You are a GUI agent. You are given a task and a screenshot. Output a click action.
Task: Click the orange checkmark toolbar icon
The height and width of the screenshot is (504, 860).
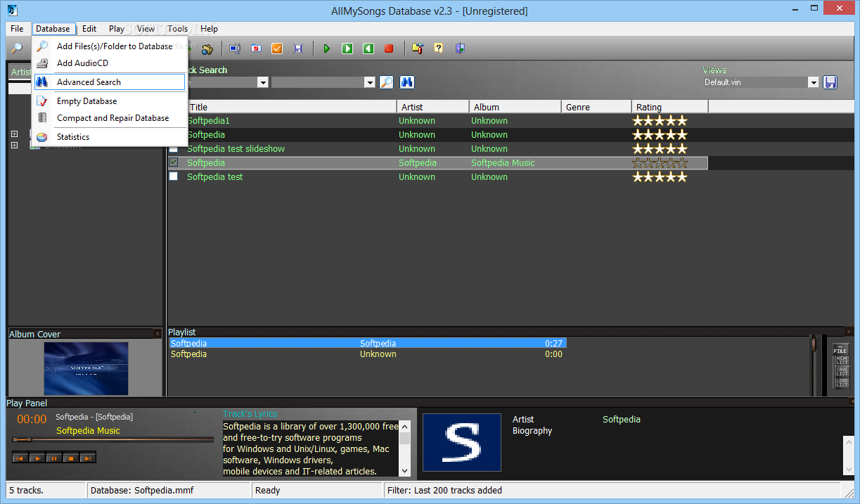[277, 49]
